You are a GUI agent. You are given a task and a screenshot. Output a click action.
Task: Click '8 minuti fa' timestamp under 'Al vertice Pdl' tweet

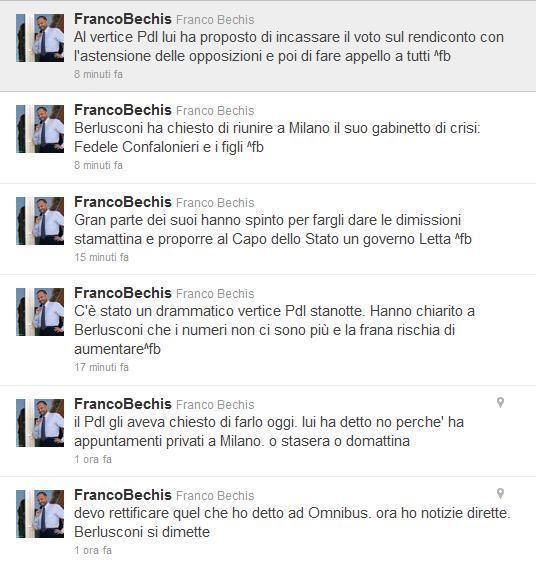[99, 74]
